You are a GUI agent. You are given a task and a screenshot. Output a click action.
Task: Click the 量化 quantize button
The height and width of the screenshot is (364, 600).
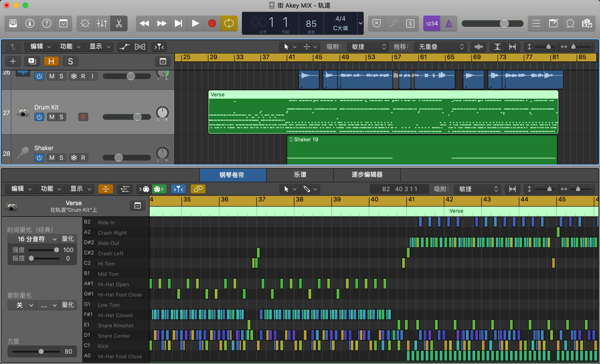[x=68, y=239]
